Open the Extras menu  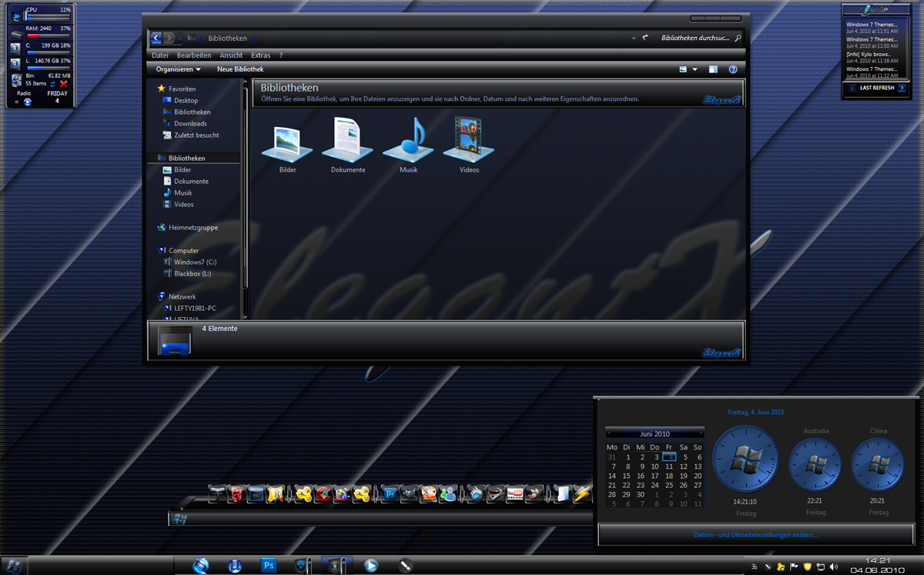260,55
